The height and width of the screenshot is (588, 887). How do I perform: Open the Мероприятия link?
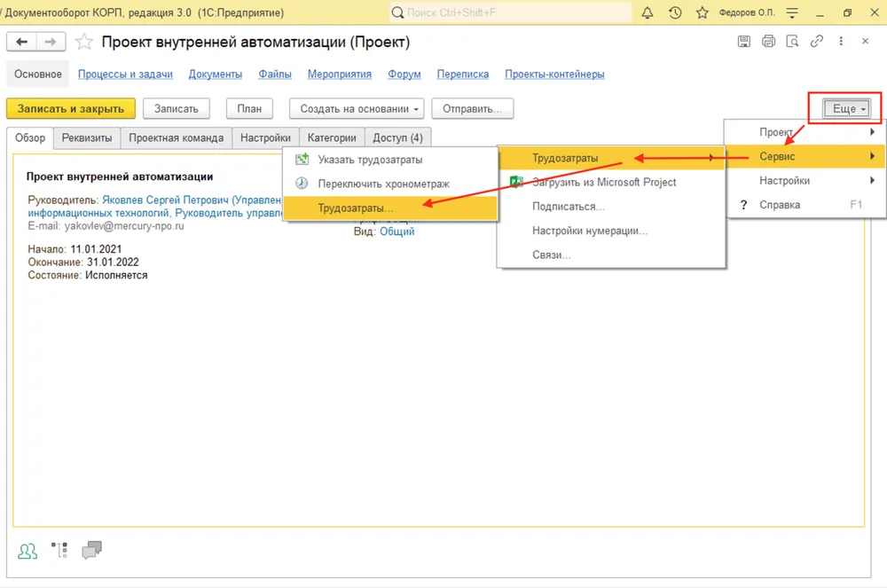(x=340, y=74)
